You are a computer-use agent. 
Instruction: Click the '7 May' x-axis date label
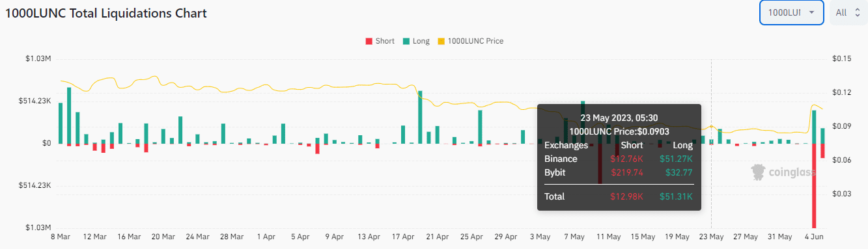pyautogui.click(x=574, y=237)
